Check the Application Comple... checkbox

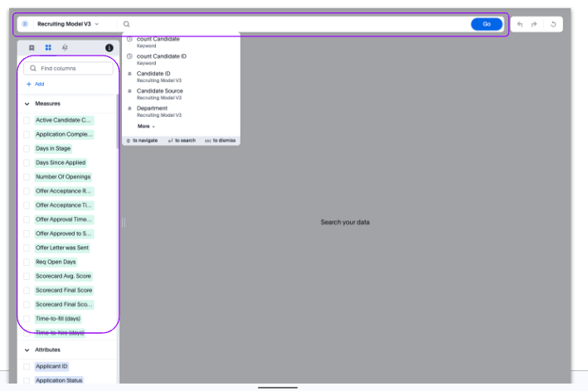click(27, 134)
